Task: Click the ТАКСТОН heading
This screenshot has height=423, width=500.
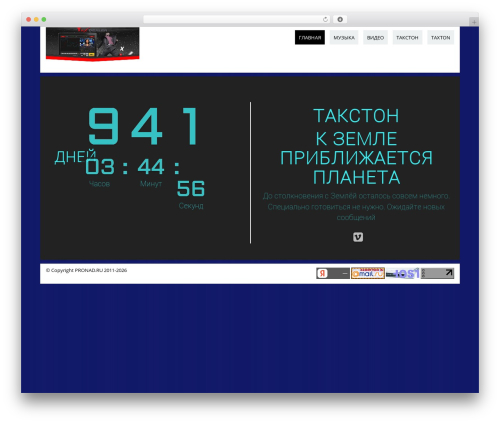Action: [356, 116]
